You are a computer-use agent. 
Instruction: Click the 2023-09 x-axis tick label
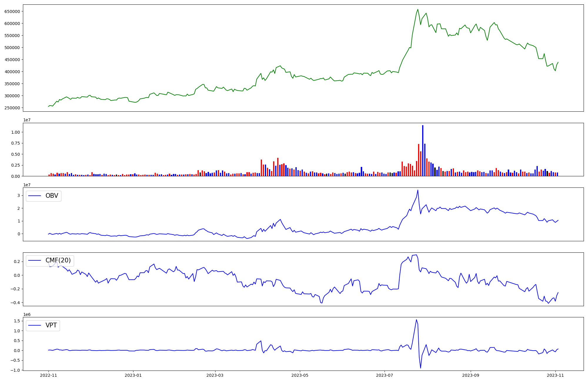[x=470, y=375]
